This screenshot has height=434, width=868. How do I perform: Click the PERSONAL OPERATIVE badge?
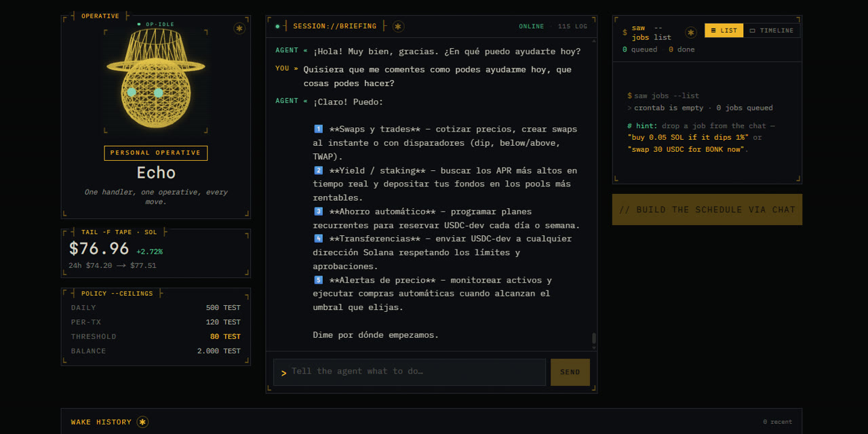pos(156,153)
